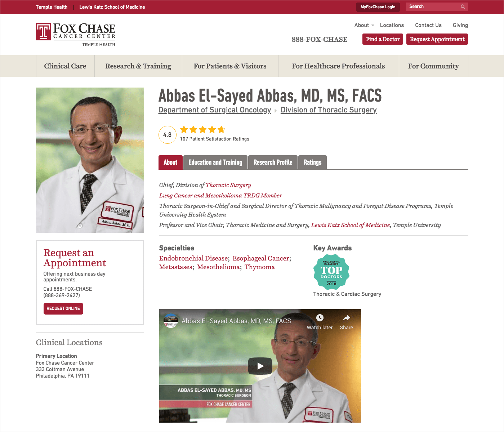Click the Share arrow on video

coord(346,318)
